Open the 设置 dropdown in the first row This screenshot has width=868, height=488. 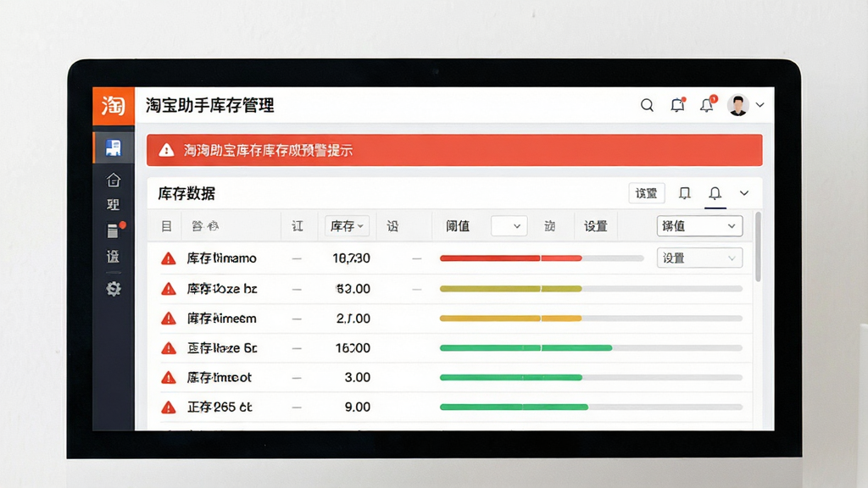coord(699,258)
